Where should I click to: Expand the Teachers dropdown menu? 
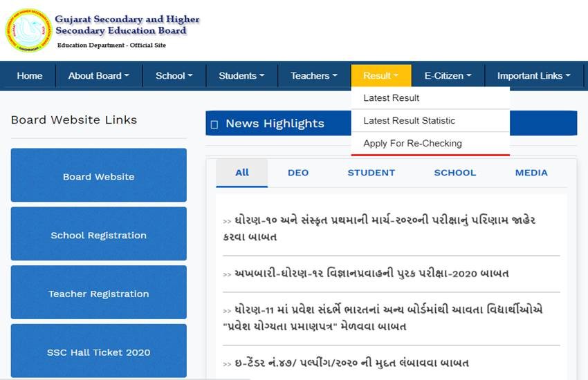pos(313,76)
